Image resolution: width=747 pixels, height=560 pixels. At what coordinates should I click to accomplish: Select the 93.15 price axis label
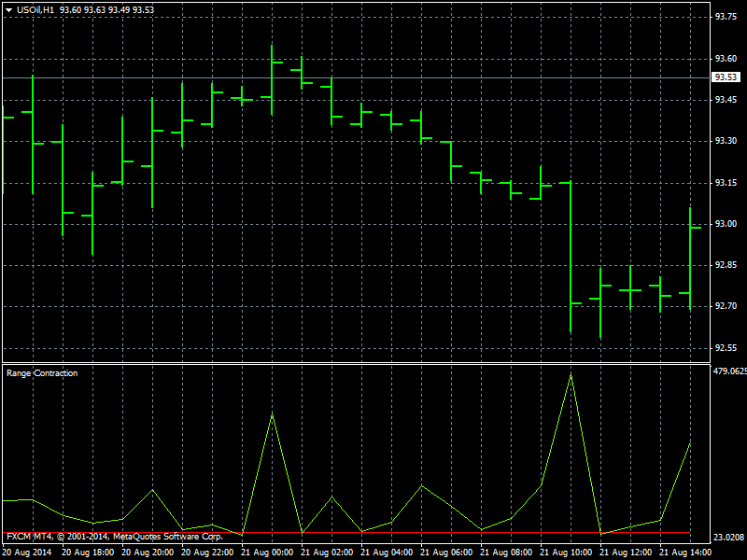726,183
